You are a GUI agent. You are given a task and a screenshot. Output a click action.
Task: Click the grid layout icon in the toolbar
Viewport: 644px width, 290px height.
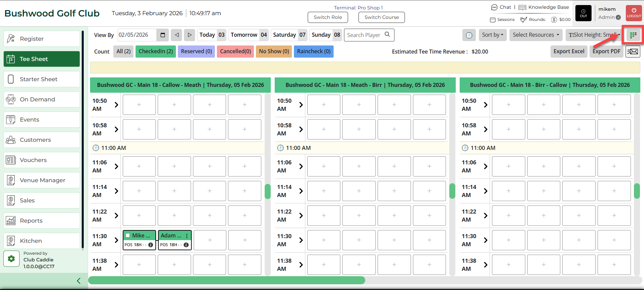[633, 35]
